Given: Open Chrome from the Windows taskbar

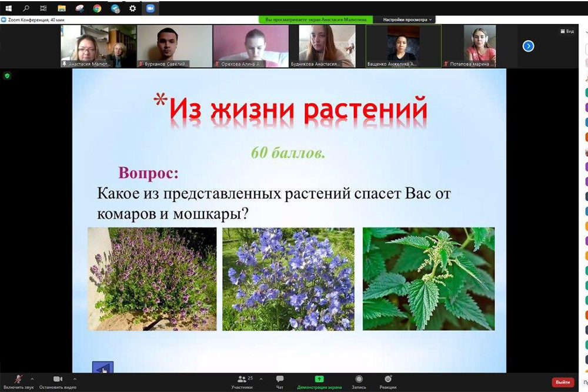Looking at the screenshot, I should [97, 8].
